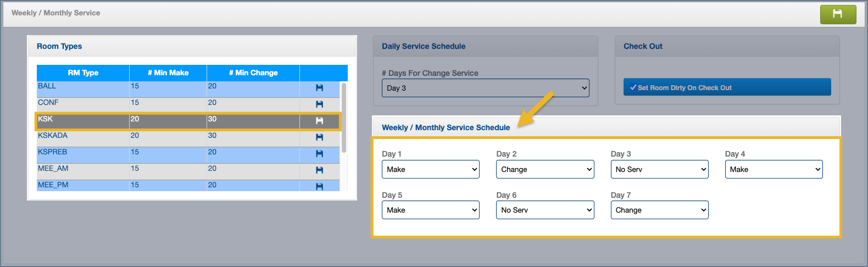Save the CONF room type row
868x267 pixels.
click(319, 104)
